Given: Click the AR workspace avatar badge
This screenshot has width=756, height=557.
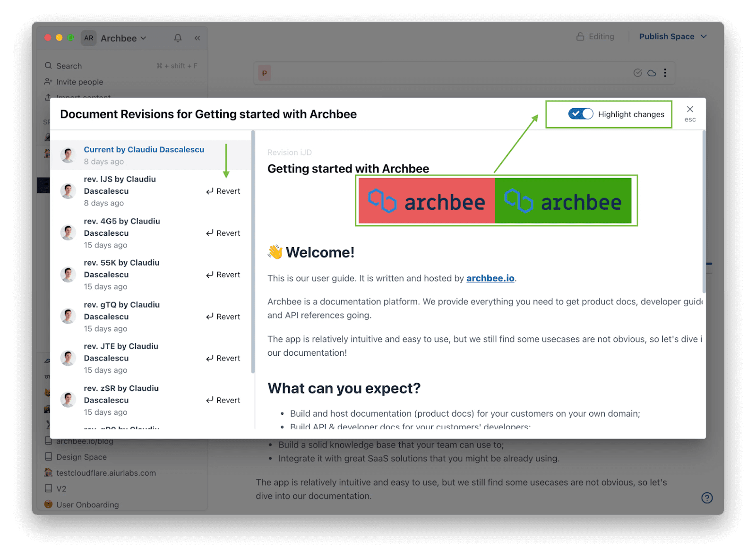Looking at the screenshot, I should click(88, 38).
